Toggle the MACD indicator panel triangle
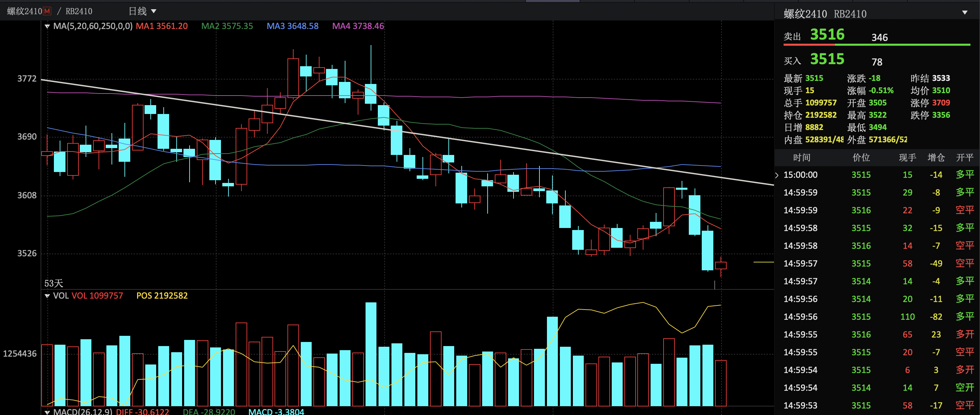Viewport: 980px width, 415px height. 47,412
